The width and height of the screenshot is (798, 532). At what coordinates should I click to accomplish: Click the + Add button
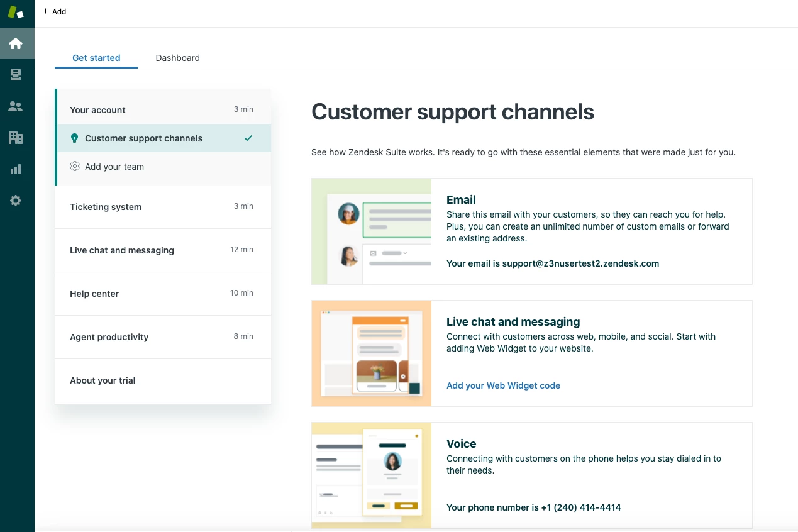click(x=55, y=11)
